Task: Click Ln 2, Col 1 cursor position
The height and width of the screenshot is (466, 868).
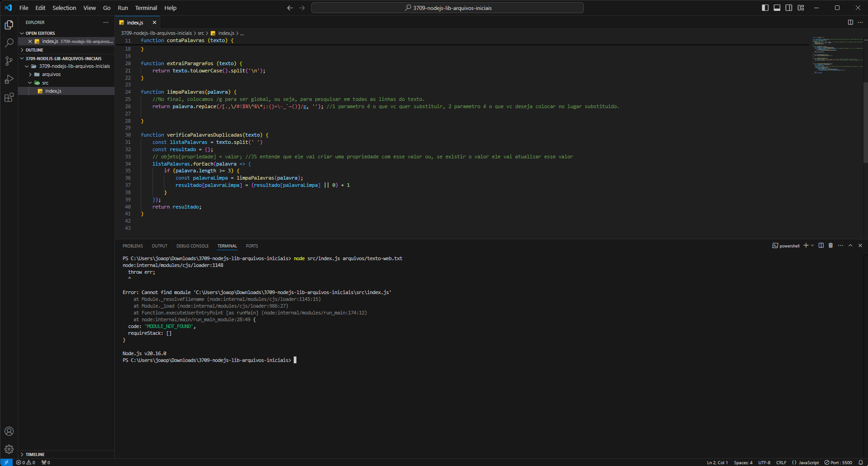Action: [717, 462]
